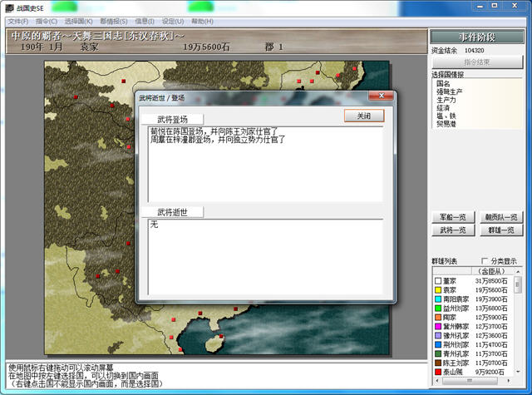
Task: Click the 群雄列表 horizontal scroll left arrow
Action: (437, 381)
